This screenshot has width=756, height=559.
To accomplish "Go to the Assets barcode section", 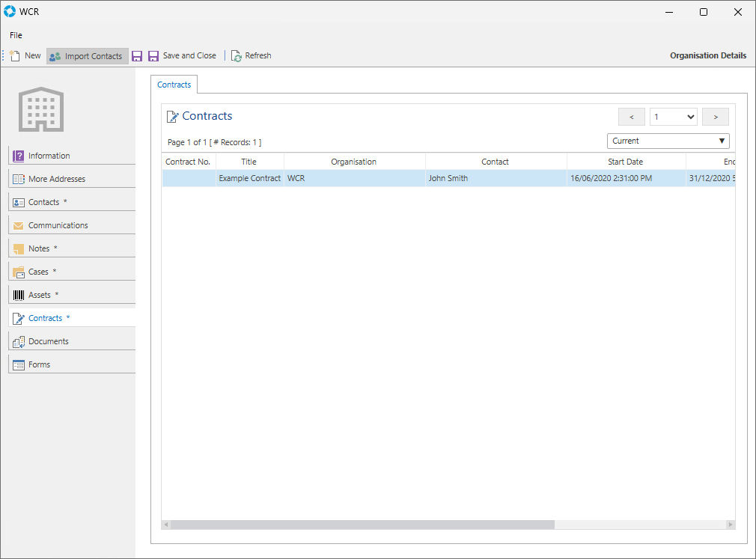I will pyautogui.click(x=39, y=295).
